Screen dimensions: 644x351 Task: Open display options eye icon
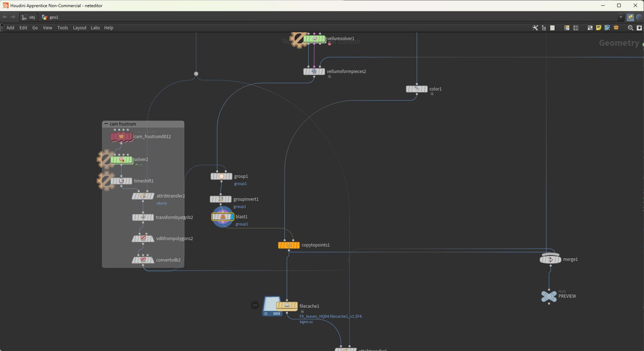[639, 28]
